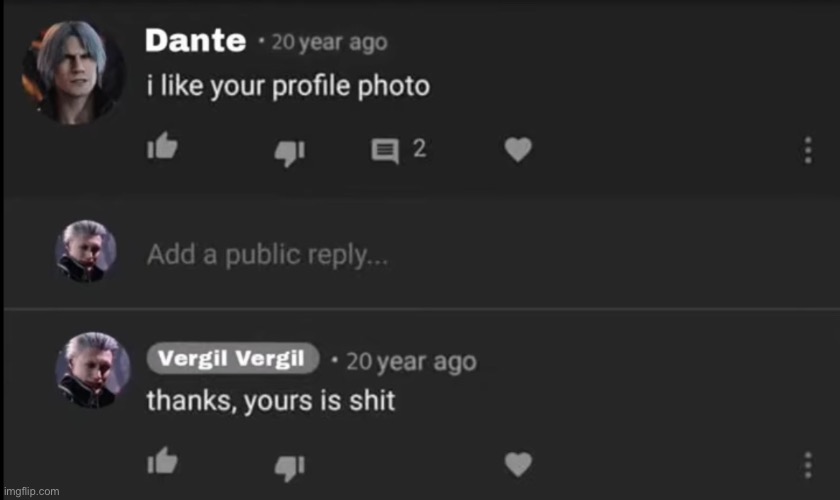Viewport: 840px width, 500px height.
Task: Open the Dante channel name link
Action: click(196, 41)
